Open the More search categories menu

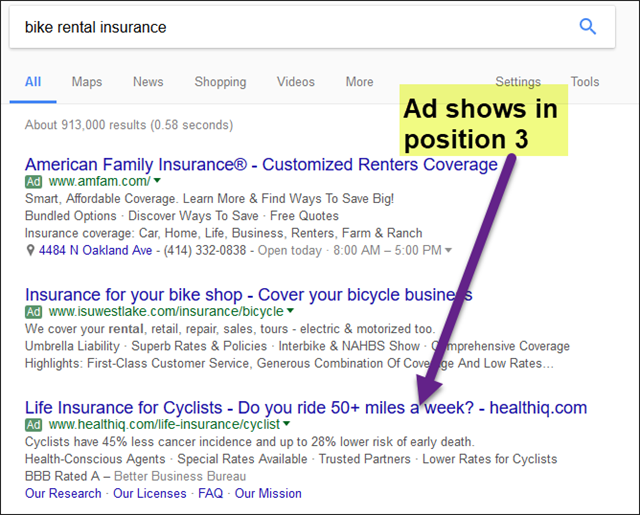[x=360, y=82]
